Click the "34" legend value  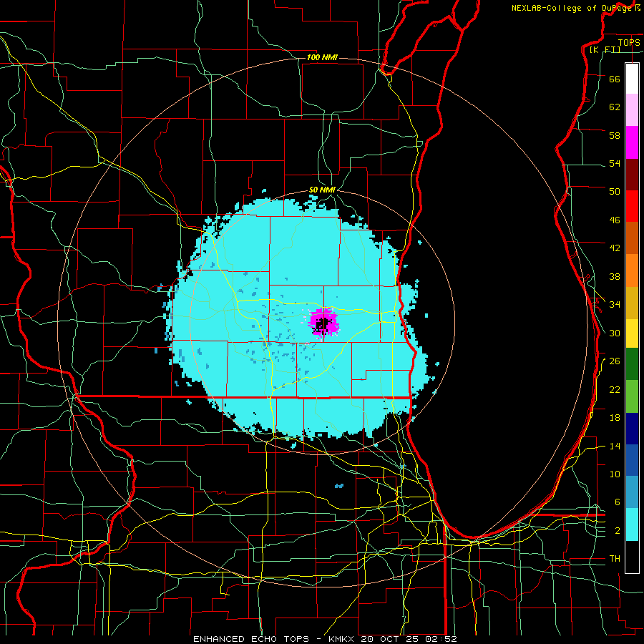tap(615, 305)
